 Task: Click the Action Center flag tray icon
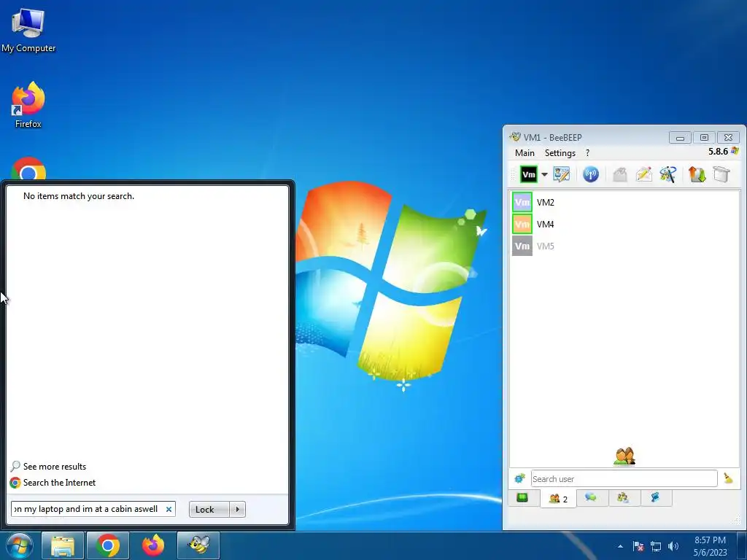point(638,546)
